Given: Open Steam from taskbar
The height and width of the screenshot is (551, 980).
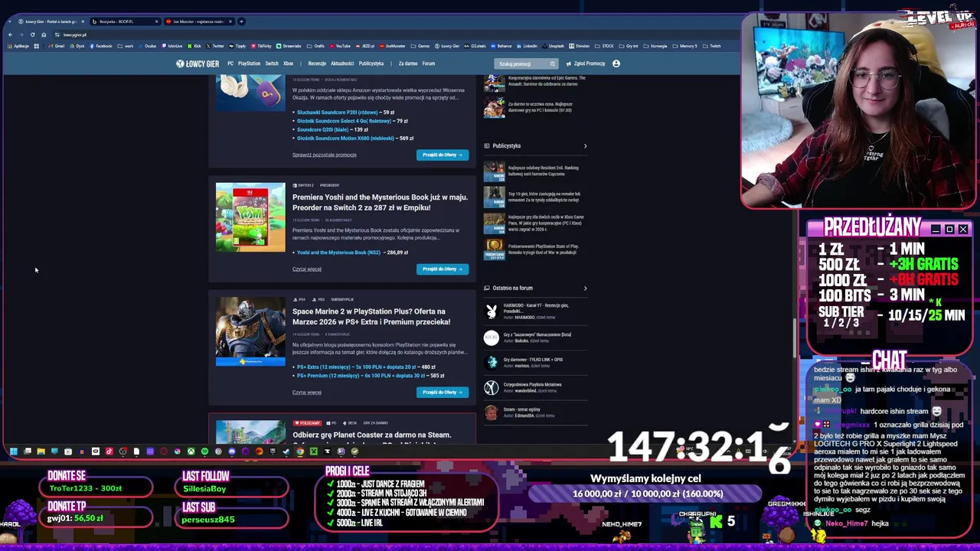Looking at the screenshot, I should tap(286, 452).
